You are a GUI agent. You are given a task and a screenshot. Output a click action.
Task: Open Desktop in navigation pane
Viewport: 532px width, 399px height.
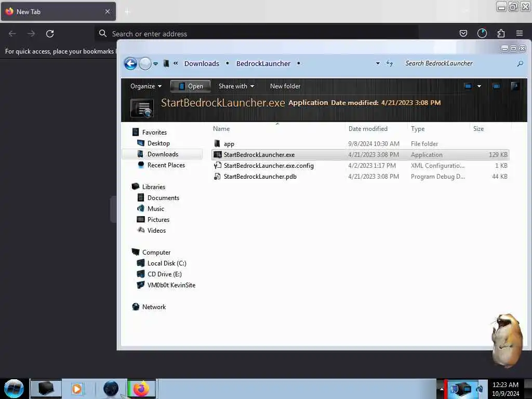pos(158,143)
